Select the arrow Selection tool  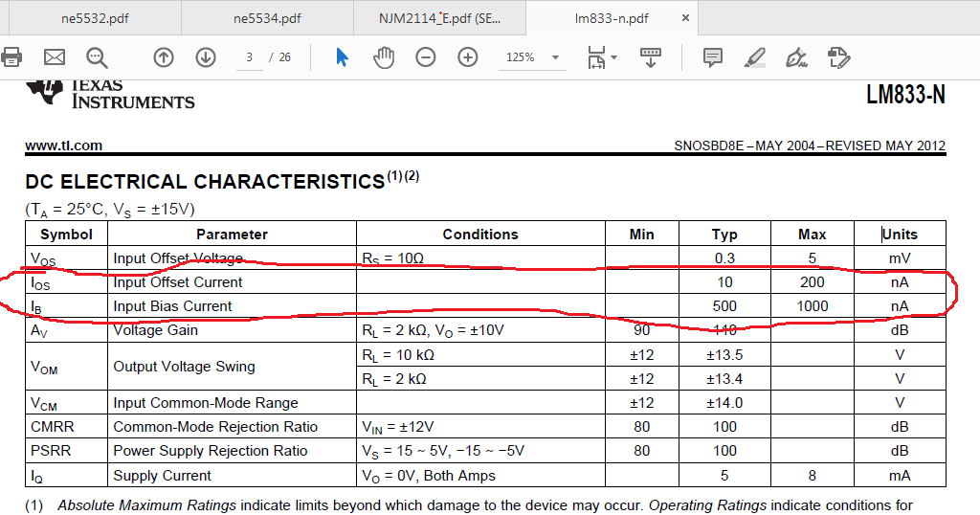(342, 56)
